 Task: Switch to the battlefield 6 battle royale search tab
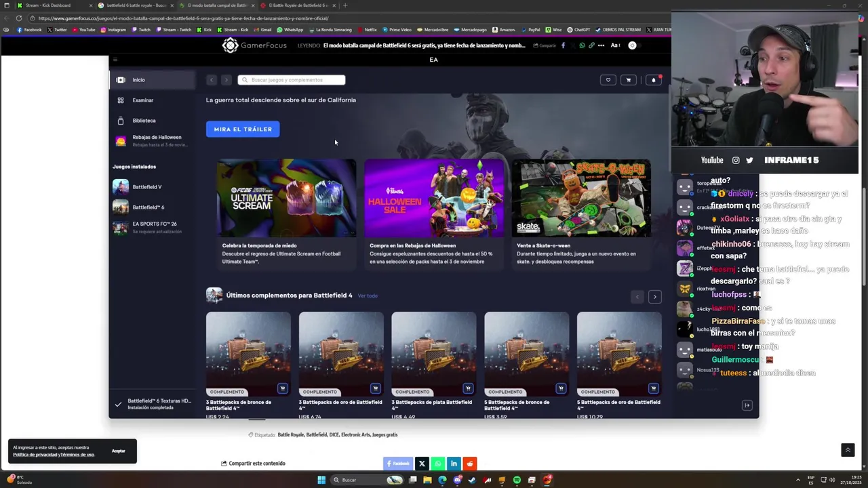click(135, 5)
